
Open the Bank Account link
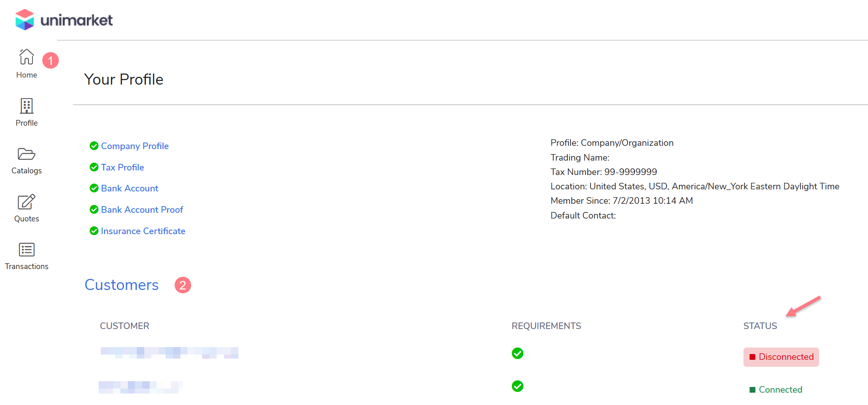[129, 188]
